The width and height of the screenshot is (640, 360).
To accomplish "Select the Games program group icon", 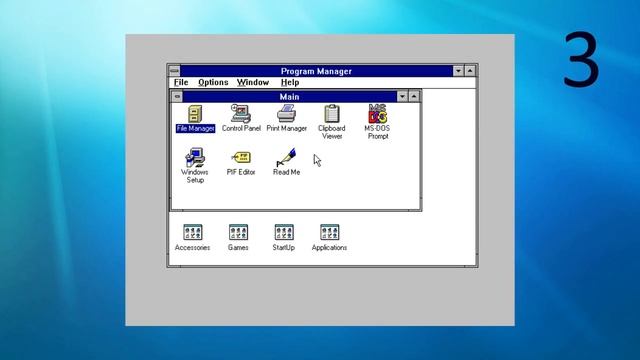I will pos(238,233).
